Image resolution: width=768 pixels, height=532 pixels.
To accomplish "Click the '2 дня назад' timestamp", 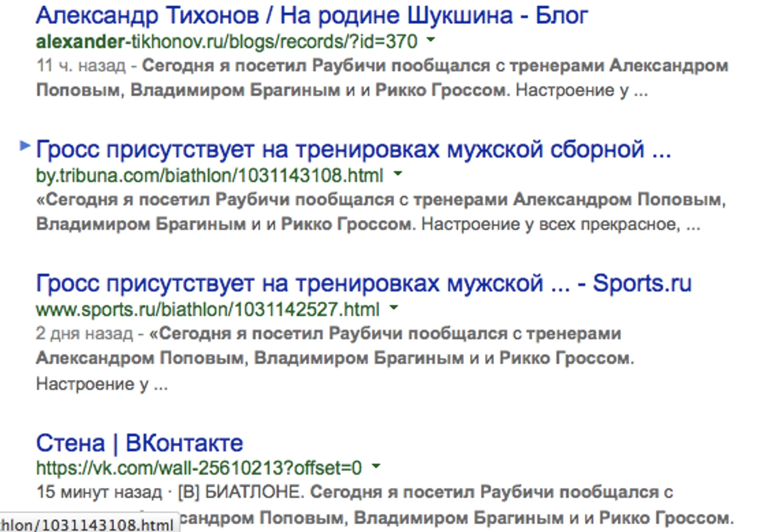I will tap(84, 334).
